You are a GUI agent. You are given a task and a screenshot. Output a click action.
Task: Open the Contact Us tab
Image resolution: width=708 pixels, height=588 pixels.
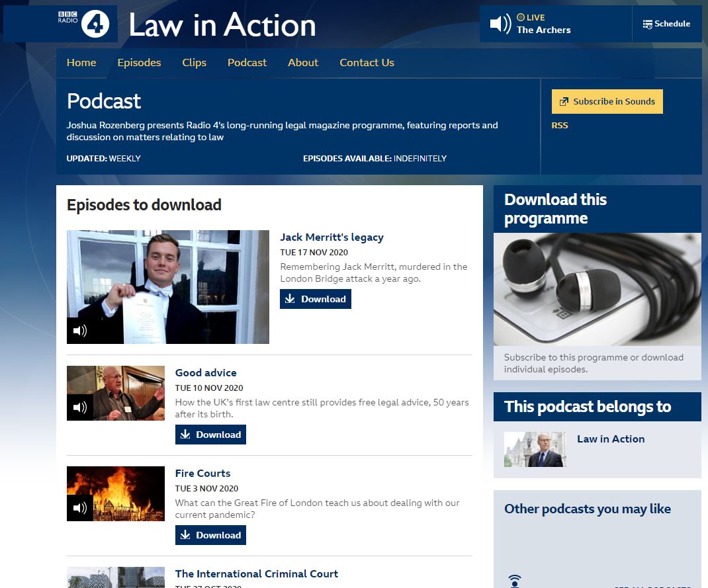[x=367, y=63]
